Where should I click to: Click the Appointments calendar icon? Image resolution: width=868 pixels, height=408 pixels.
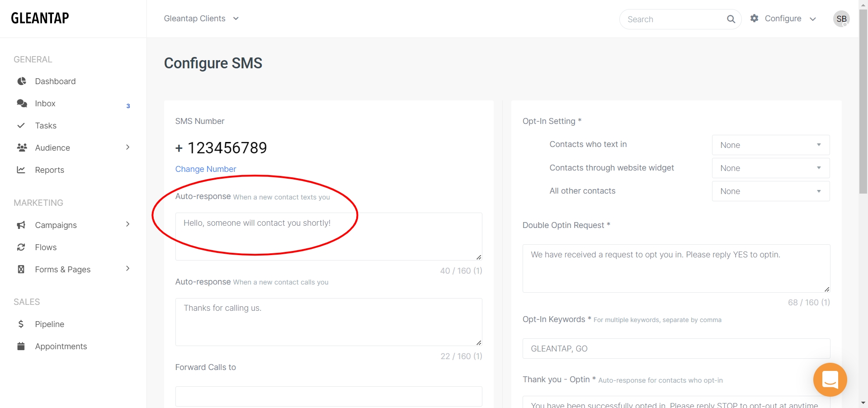(21, 346)
